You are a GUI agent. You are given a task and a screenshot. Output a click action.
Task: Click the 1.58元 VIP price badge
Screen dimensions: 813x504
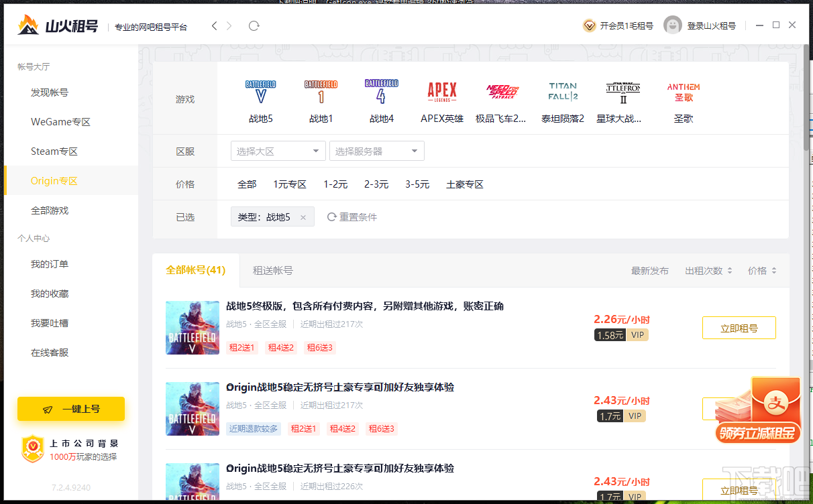pyautogui.click(x=621, y=335)
